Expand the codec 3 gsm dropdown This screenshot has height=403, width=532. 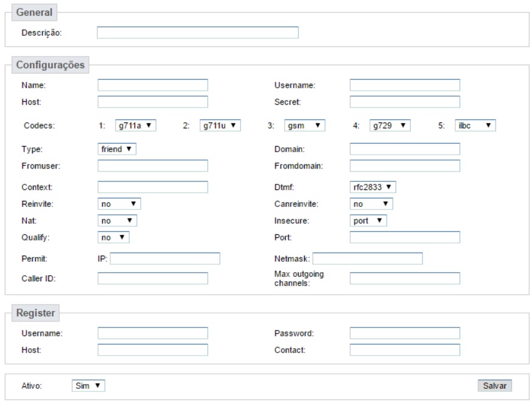304,125
